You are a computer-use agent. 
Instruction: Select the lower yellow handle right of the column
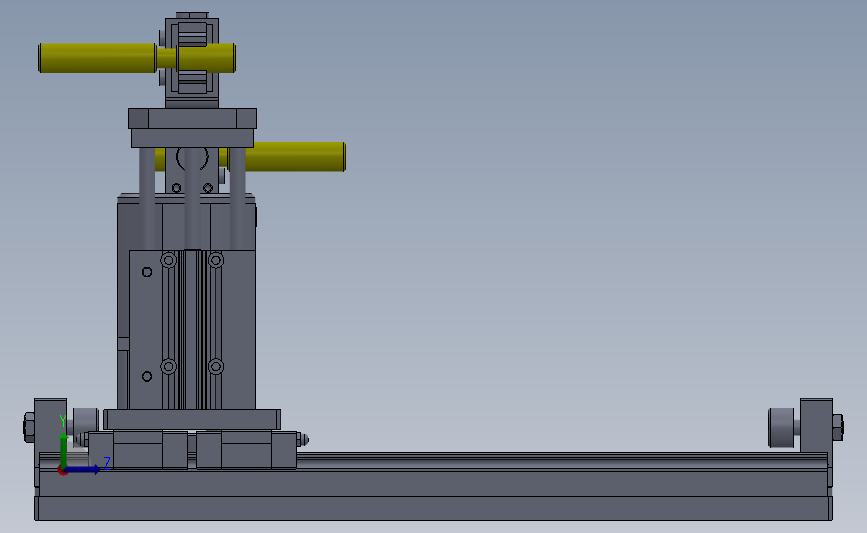(295, 157)
